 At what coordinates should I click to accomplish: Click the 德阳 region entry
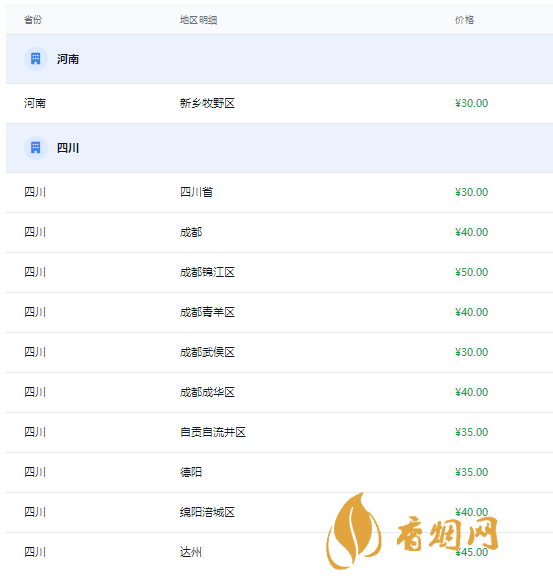coord(191,472)
